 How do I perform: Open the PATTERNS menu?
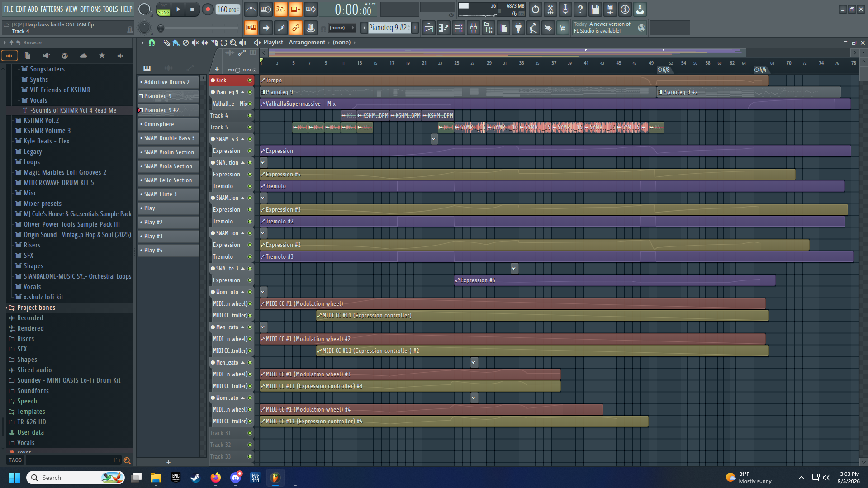coord(52,9)
